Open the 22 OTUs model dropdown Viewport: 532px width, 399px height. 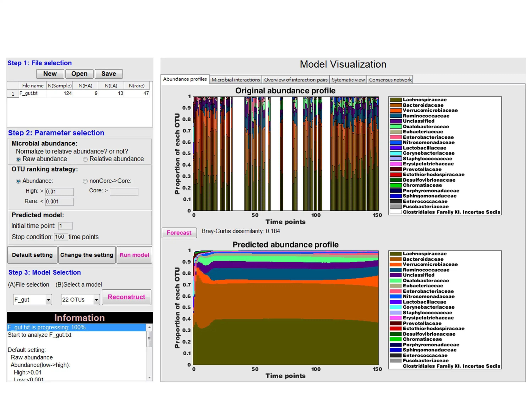pos(96,300)
